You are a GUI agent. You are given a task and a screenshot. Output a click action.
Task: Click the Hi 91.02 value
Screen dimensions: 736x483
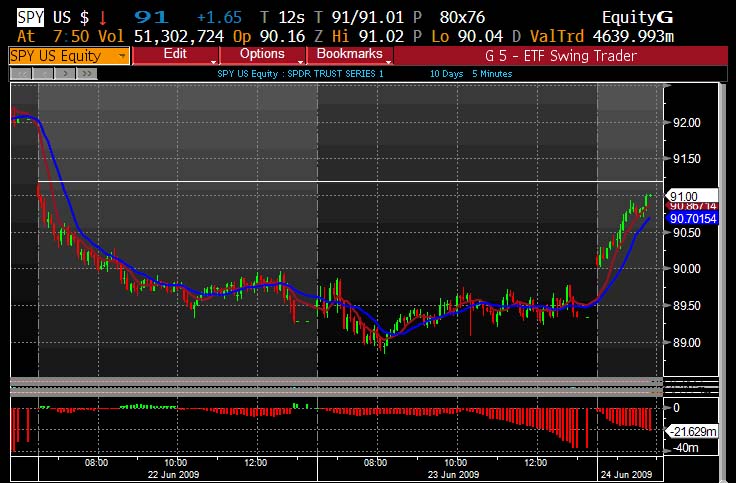point(368,37)
